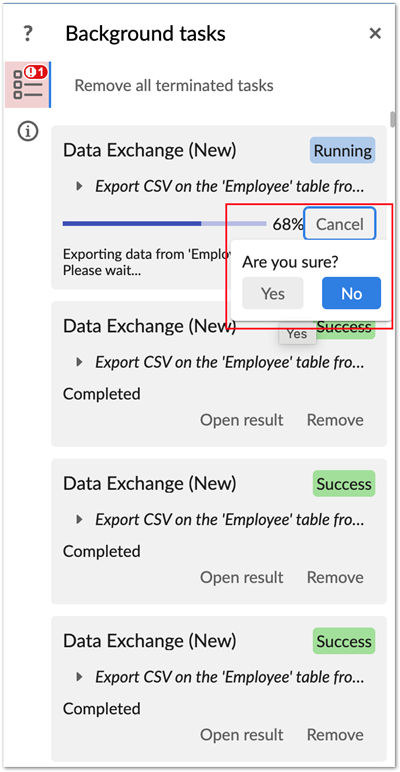Click the 68% progress bar

coord(165,224)
